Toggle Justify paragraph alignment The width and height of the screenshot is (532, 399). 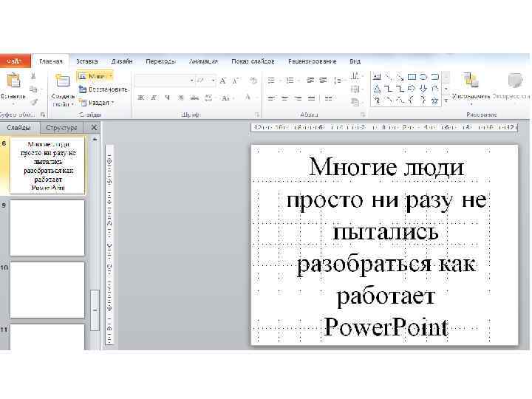point(312,98)
